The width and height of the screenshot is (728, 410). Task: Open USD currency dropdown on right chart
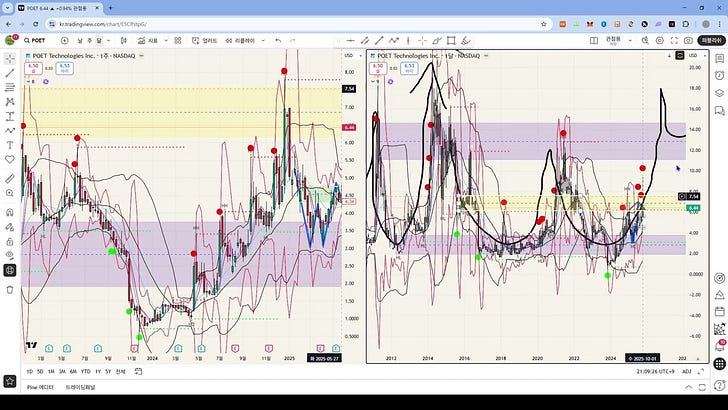(695, 56)
